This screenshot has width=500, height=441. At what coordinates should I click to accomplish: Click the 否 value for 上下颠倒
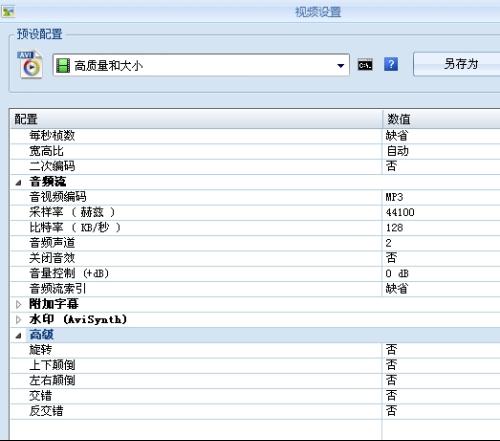391,365
